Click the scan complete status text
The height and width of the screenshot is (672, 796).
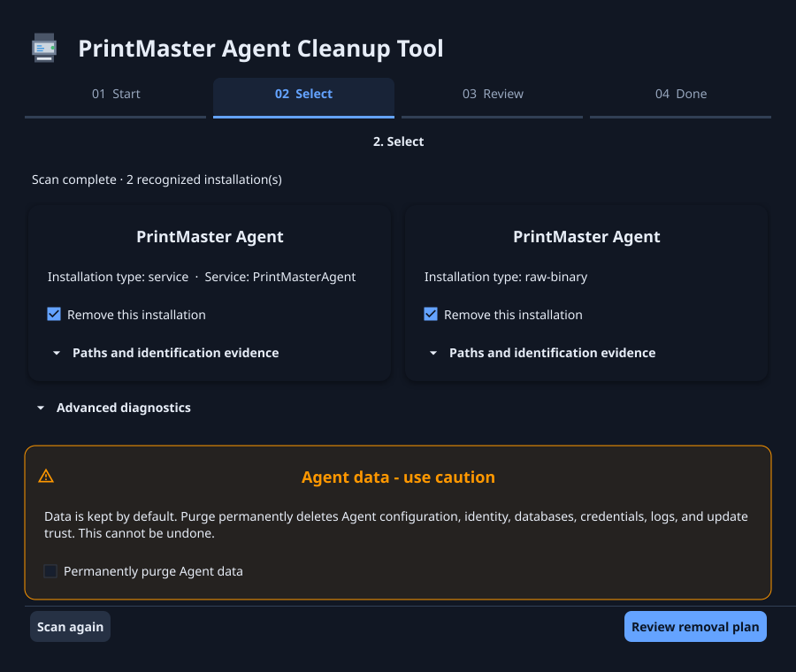click(157, 179)
